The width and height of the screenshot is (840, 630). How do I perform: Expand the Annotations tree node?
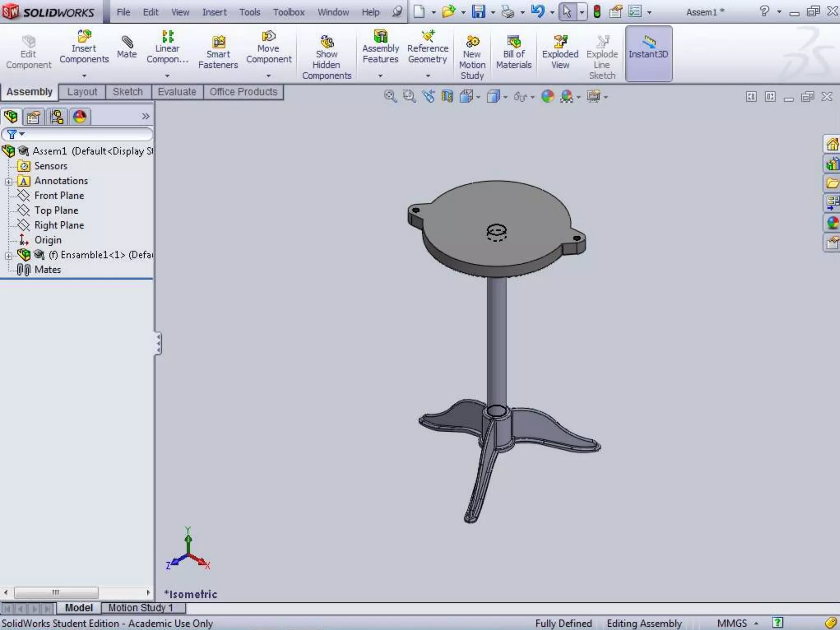8,181
